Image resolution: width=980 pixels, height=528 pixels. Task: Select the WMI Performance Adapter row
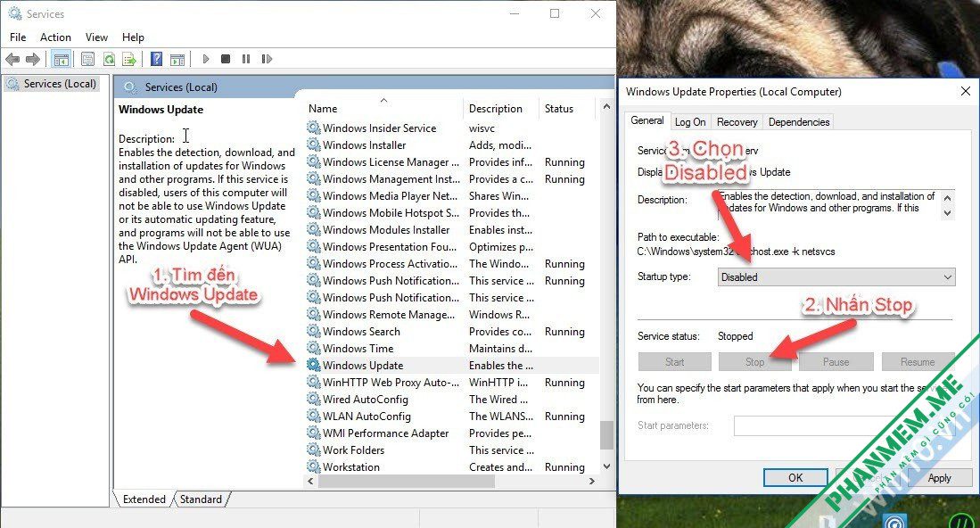pos(452,433)
